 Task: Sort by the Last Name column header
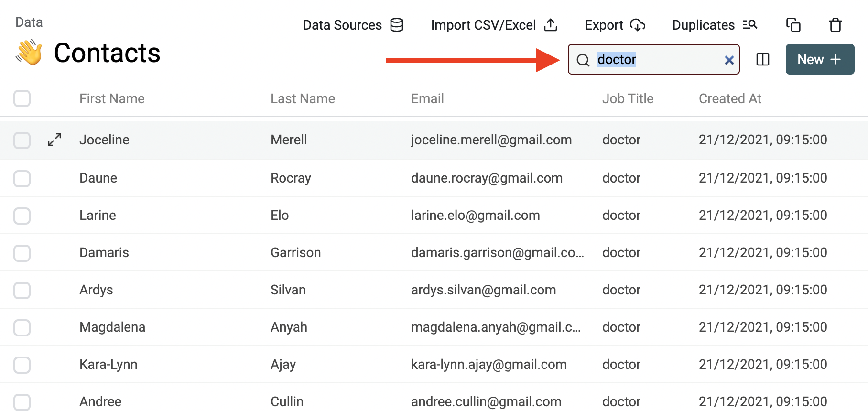[x=303, y=98]
